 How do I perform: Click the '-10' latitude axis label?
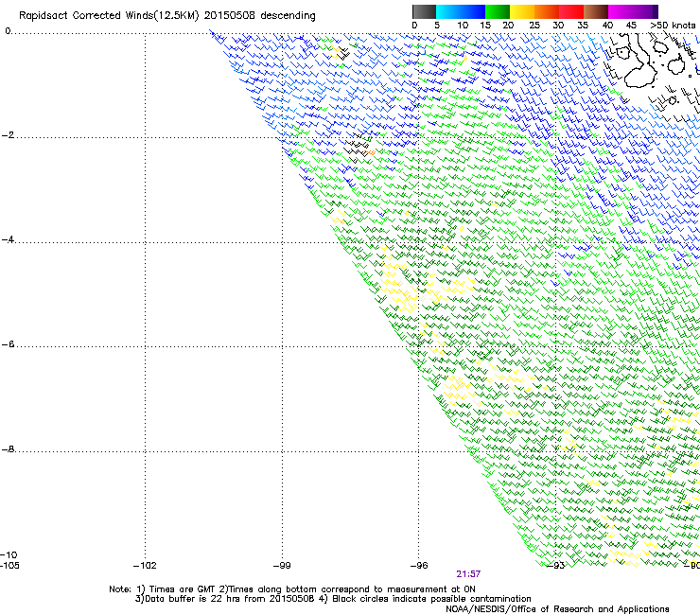(9, 555)
